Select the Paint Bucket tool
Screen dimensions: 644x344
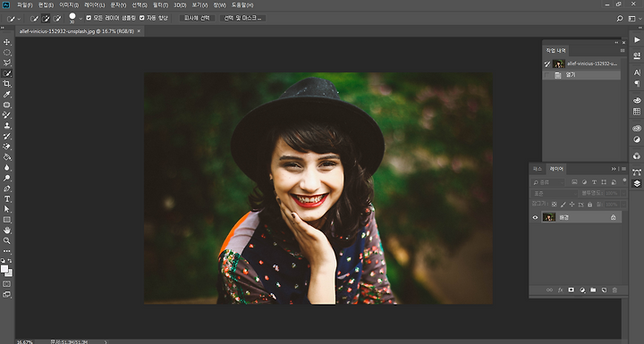coord(7,157)
